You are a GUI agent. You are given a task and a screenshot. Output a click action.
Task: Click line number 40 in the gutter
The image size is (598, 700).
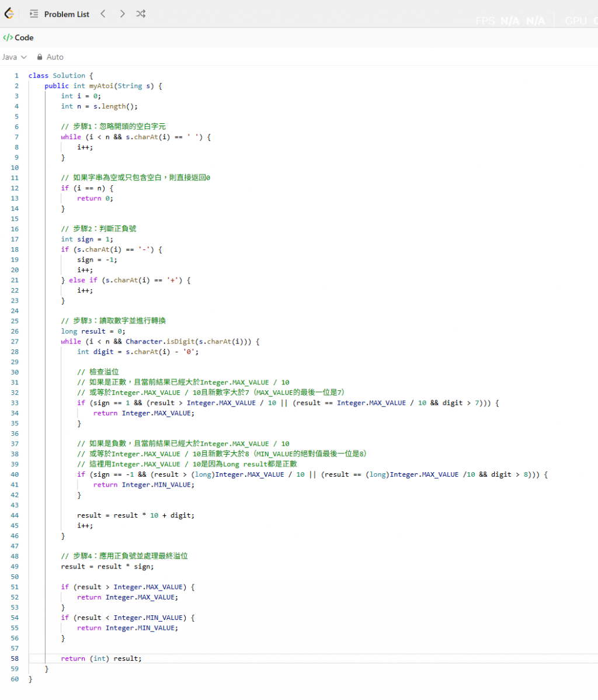coord(15,474)
